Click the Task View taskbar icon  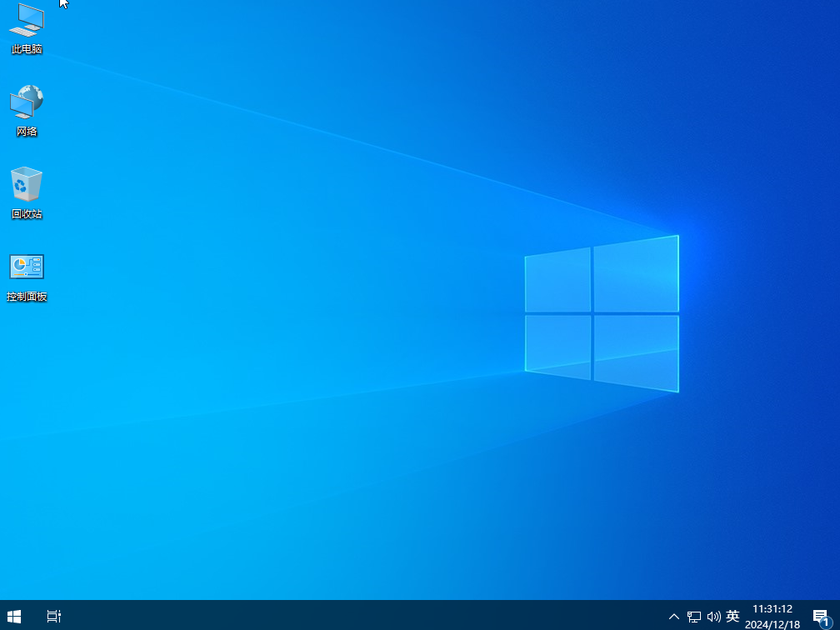tap(53, 616)
